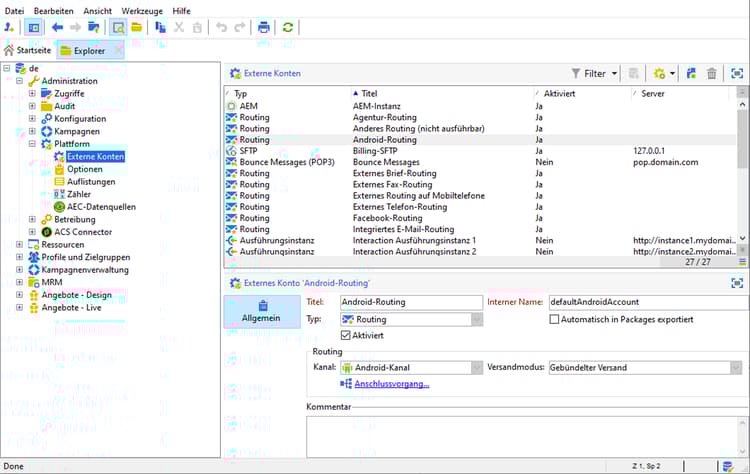
Task: Open the Werkzeuge menu
Action: click(x=141, y=9)
